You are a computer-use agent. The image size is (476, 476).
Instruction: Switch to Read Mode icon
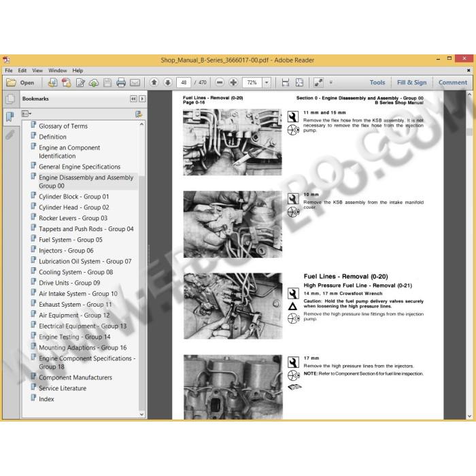318,82
